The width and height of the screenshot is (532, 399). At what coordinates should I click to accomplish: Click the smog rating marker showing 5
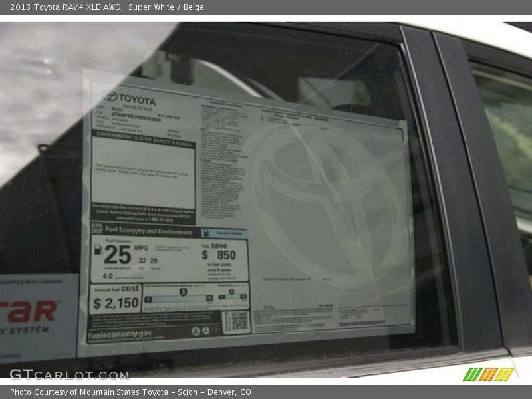(231, 292)
